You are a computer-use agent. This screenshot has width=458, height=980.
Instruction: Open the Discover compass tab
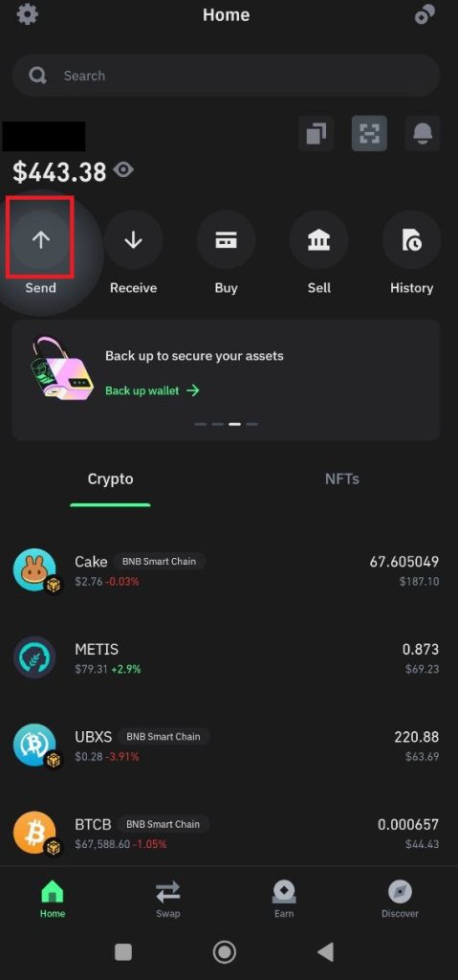[x=400, y=899]
